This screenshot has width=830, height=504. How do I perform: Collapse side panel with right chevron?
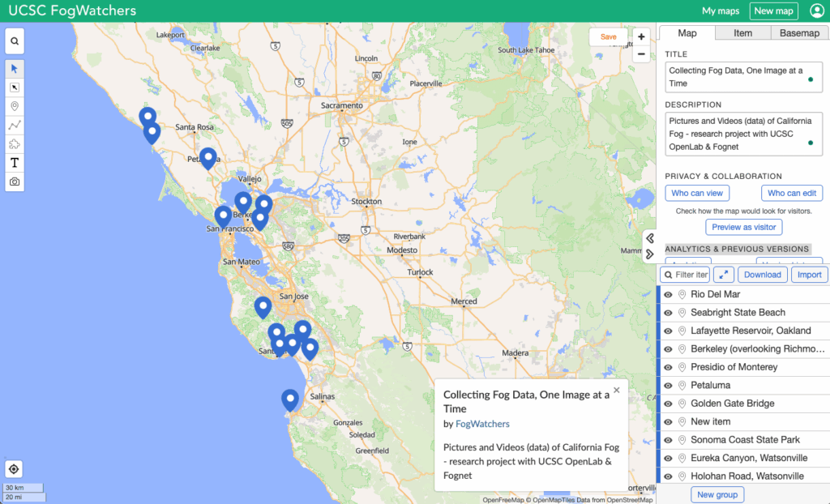click(x=650, y=254)
